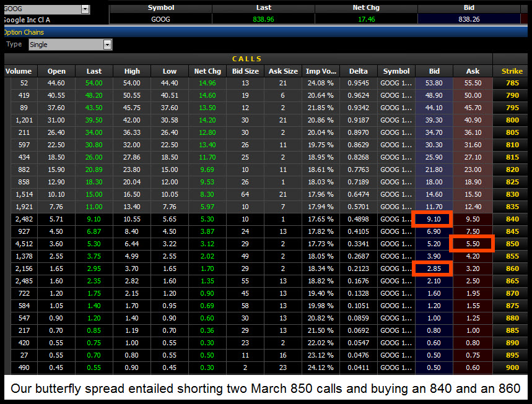Click last price 54.00 in 785 row
The image size is (532, 404).
(94, 83)
